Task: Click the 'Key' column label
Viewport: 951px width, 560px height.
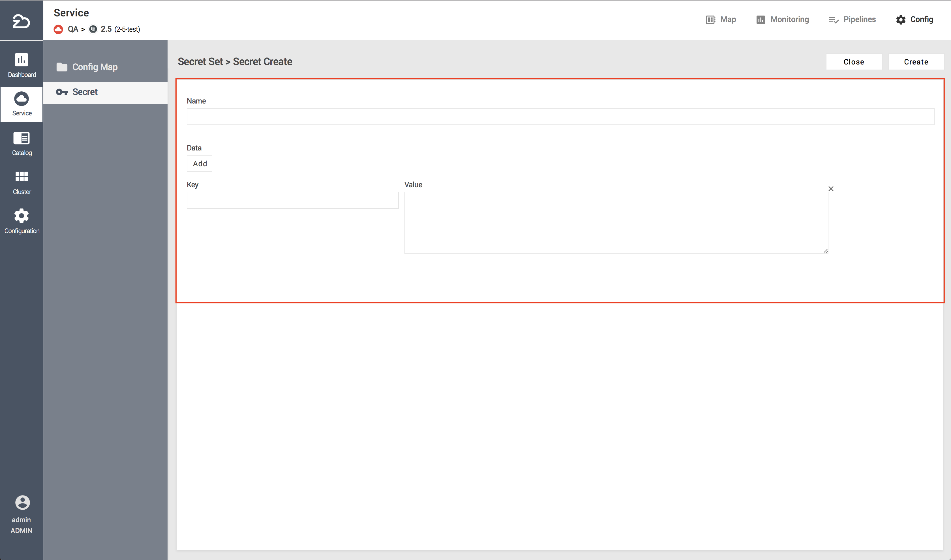Action: point(192,185)
